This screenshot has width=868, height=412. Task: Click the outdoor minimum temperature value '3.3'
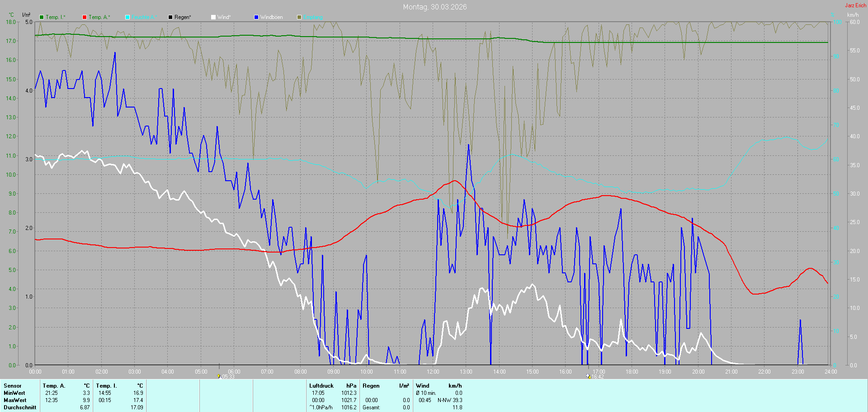tap(86, 393)
